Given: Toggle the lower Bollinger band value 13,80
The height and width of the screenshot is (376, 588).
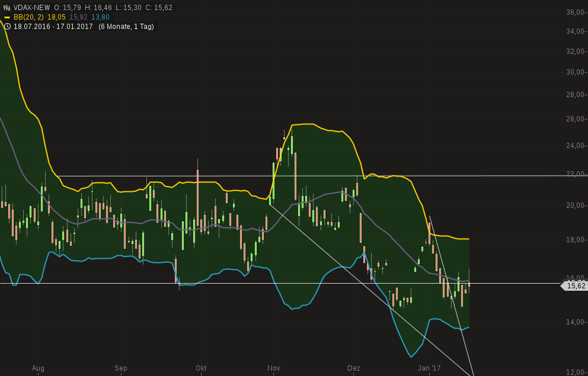Looking at the screenshot, I should [x=100, y=17].
